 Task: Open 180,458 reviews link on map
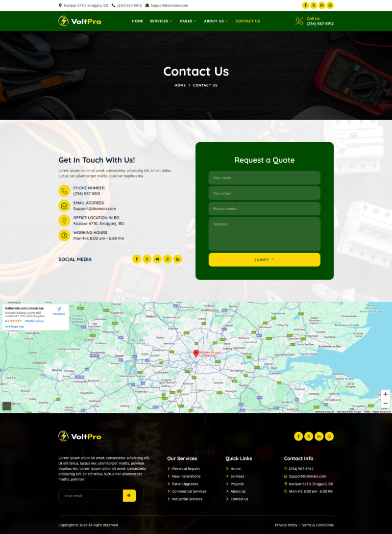coord(34,321)
